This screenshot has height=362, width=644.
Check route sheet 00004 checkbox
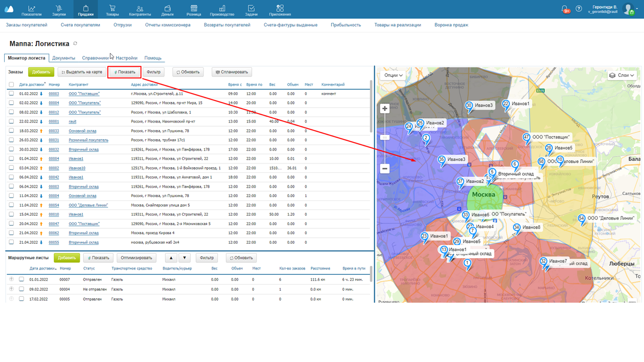click(x=21, y=289)
